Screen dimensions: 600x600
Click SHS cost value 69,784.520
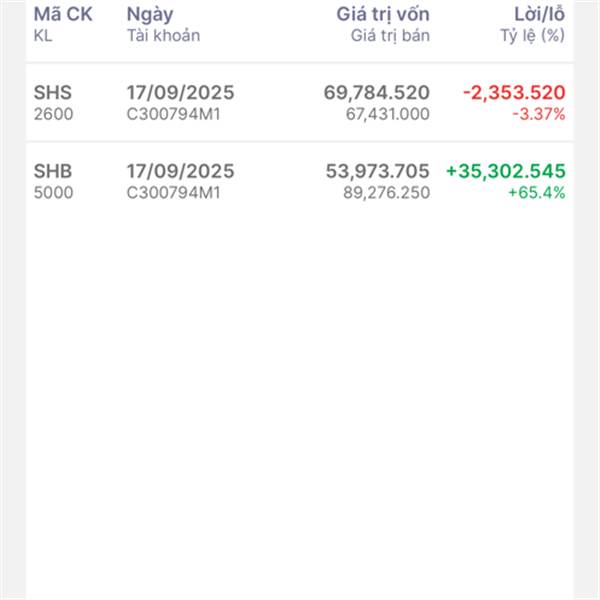376,93
